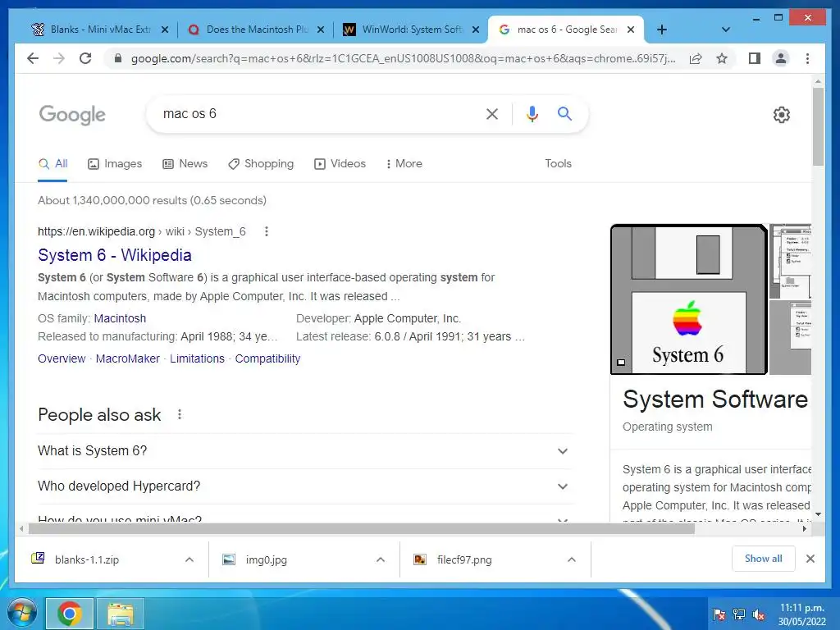
Task: Open Google quick settings gear
Action: (x=782, y=115)
